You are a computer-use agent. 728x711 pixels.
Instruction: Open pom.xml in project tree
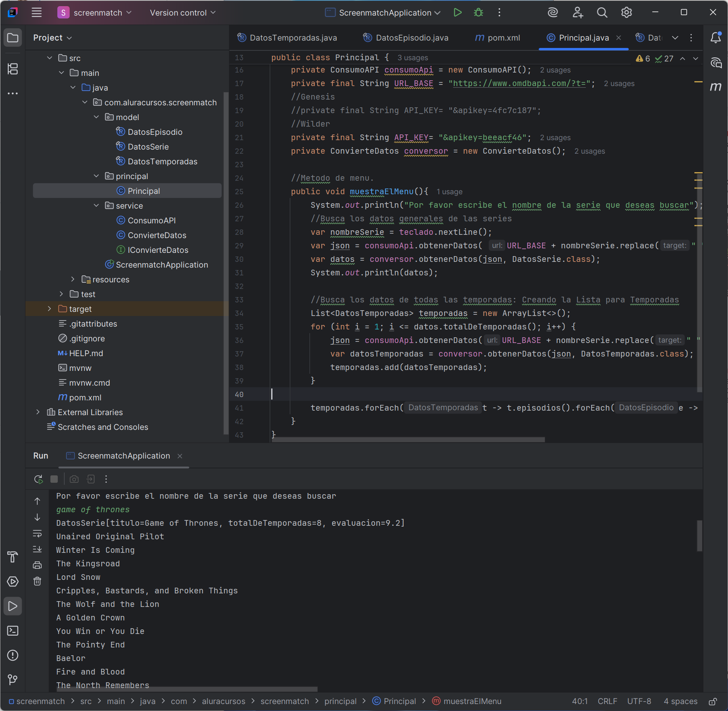85,398
